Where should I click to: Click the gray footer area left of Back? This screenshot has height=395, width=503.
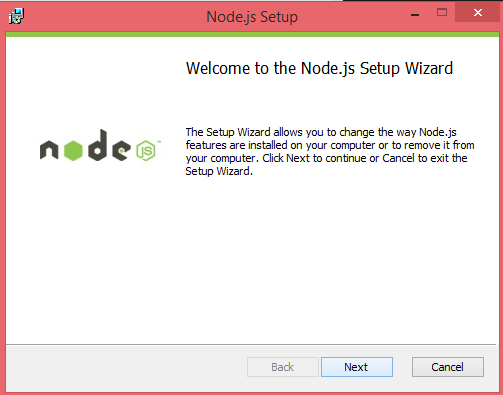[x=127, y=368]
